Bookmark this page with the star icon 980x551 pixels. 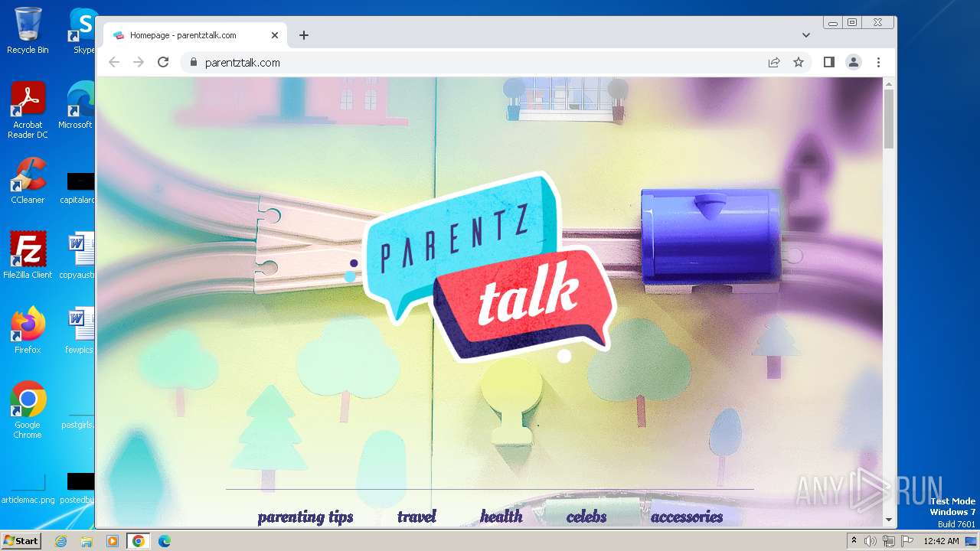pyautogui.click(x=799, y=63)
